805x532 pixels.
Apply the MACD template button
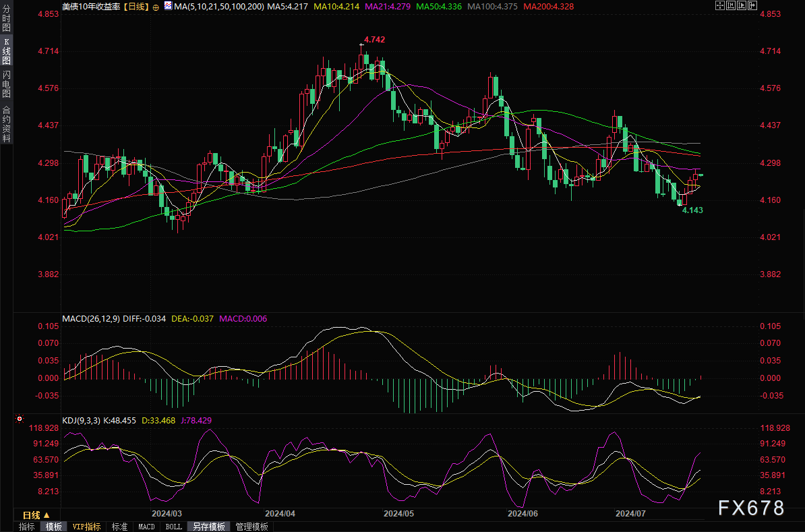point(146,527)
